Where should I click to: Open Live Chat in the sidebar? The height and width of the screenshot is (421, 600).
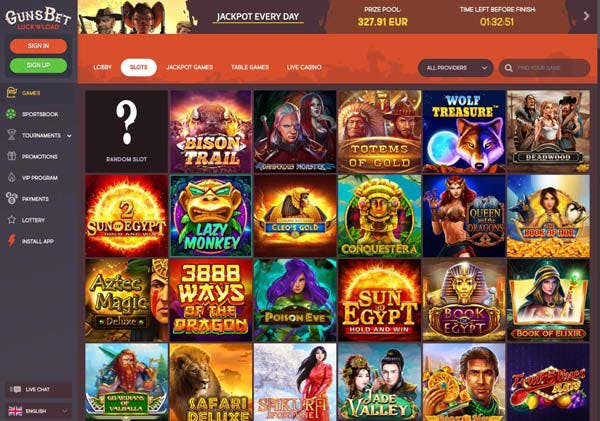(38, 390)
